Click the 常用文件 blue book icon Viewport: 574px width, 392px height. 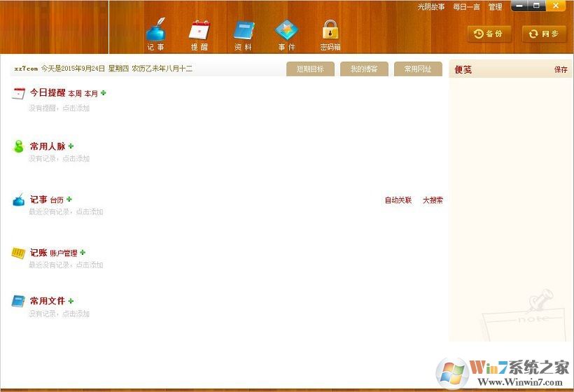(18, 301)
